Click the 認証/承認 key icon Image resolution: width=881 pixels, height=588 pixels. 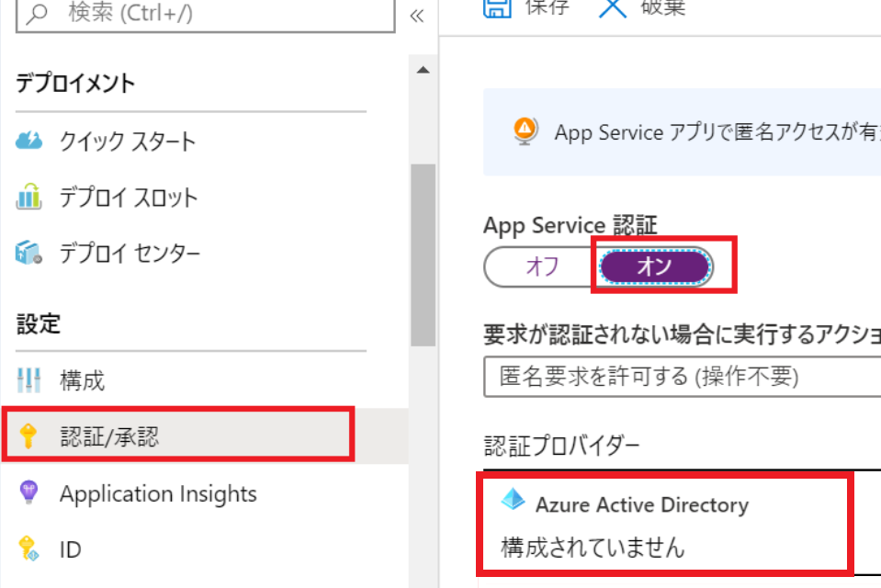click(28, 436)
